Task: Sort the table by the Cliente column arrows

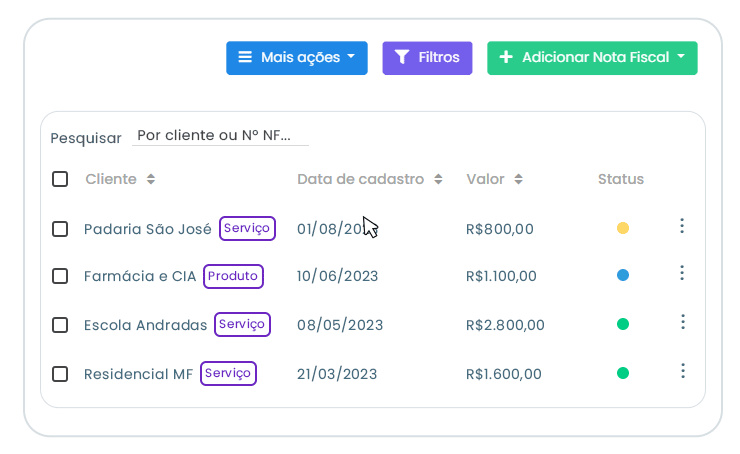Action: pyautogui.click(x=151, y=180)
